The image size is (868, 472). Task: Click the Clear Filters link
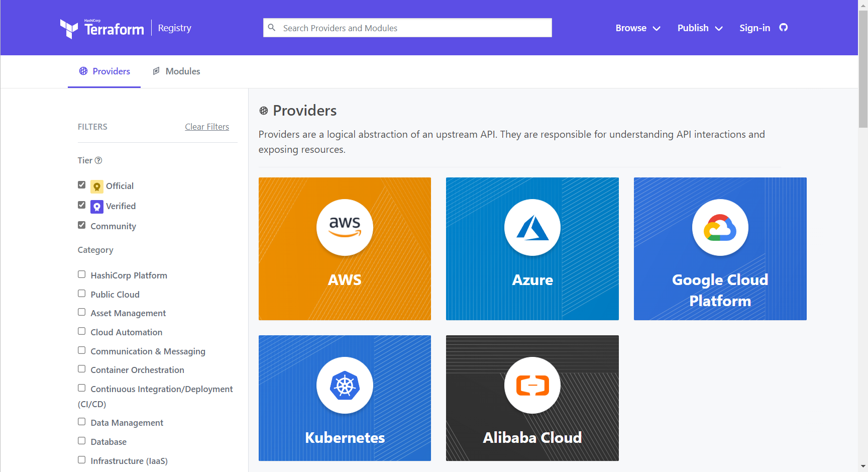207,127
